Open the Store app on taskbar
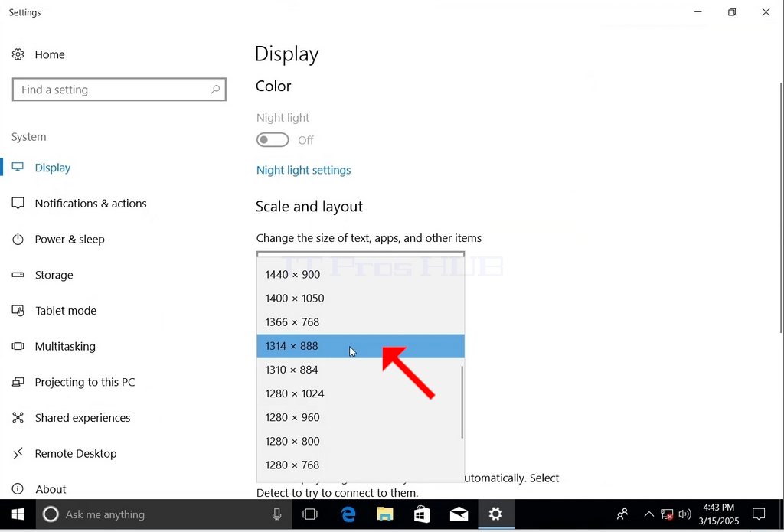Screen dimensions: 784x532 422,514
